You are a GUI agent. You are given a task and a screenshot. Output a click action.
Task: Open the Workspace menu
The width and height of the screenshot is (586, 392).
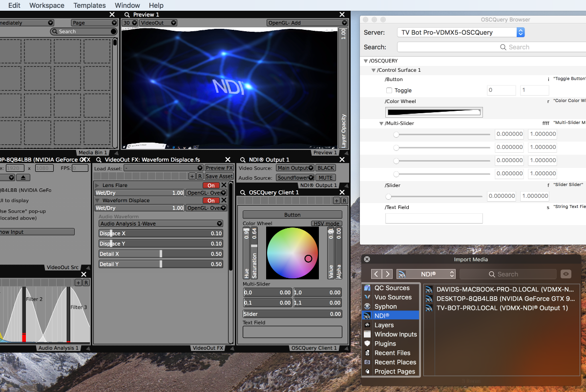click(47, 5)
